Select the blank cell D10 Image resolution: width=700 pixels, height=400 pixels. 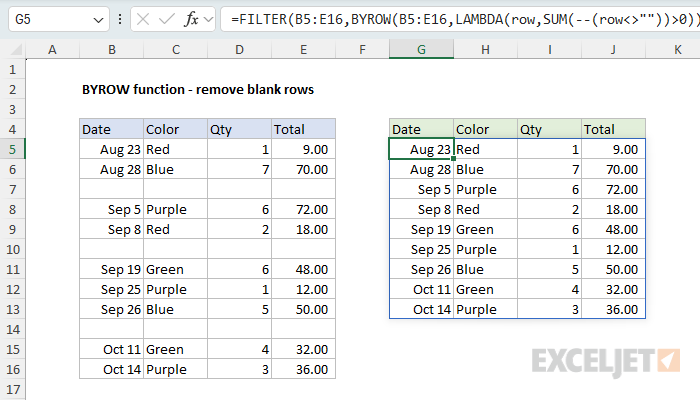coord(239,249)
